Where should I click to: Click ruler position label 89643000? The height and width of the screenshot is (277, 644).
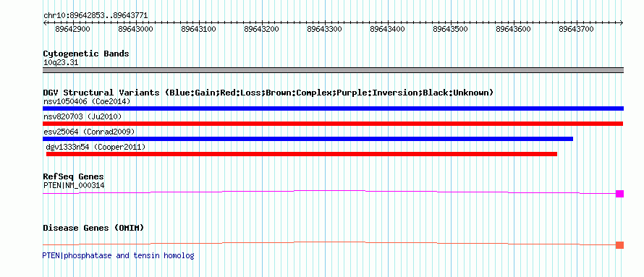click(x=135, y=29)
